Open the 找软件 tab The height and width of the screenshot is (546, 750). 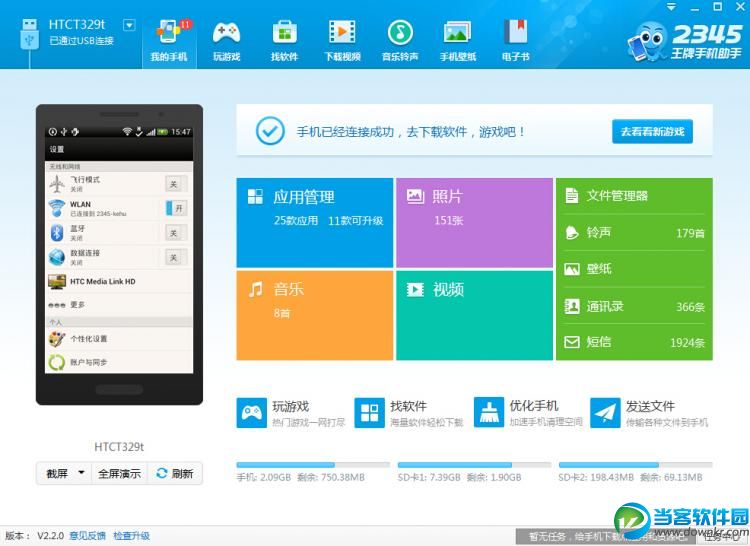285,42
